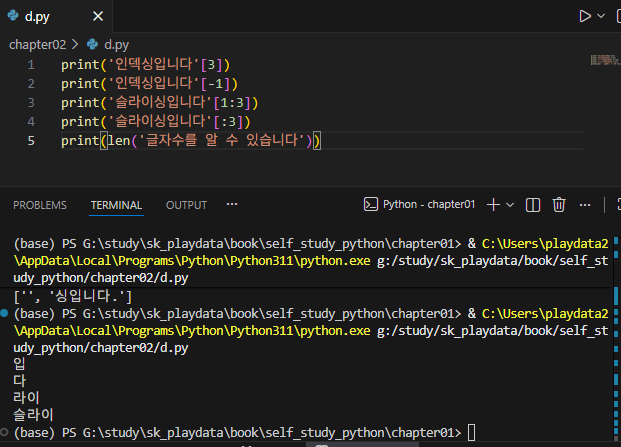Place cursor in the [1:3] slicing line
Image resolution: width=621 pixels, height=447 pixels.
tap(160, 103)
